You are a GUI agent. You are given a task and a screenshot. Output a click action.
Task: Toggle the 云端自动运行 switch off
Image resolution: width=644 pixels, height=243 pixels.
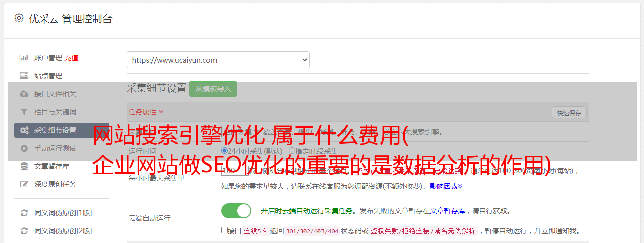236,211
